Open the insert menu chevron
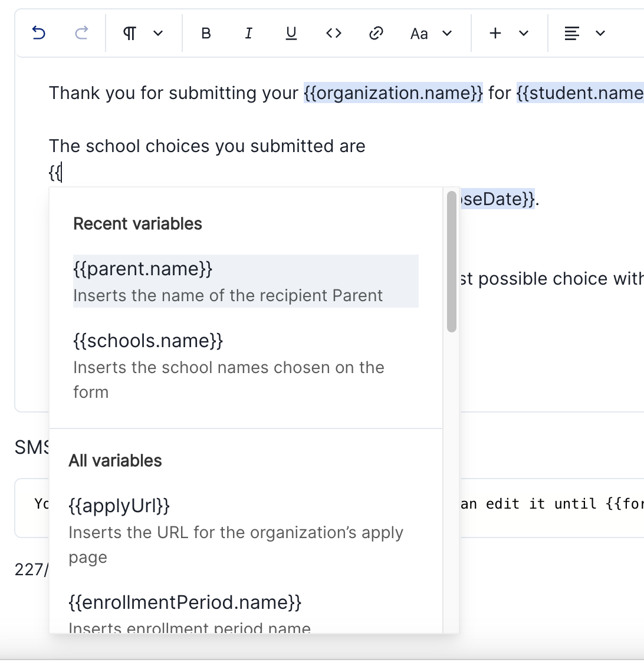The height and width of the screenshot is (666, 644). click(x=524, y=34)
